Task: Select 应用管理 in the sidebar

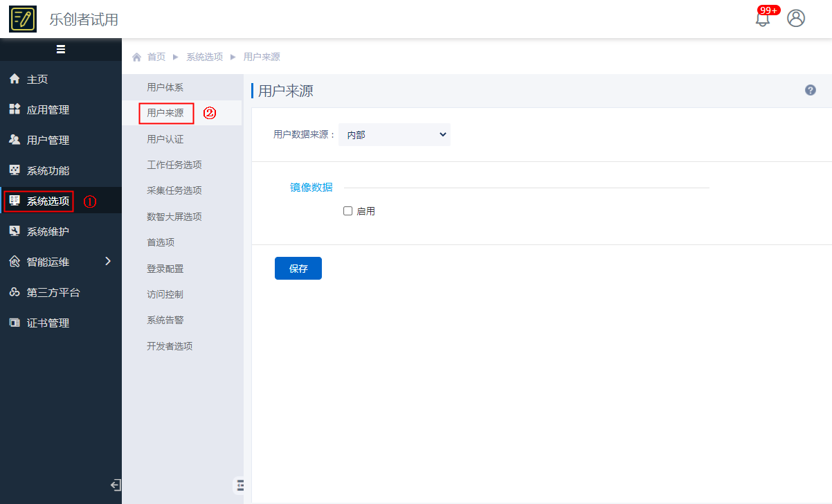Action: tap(48, 109)
